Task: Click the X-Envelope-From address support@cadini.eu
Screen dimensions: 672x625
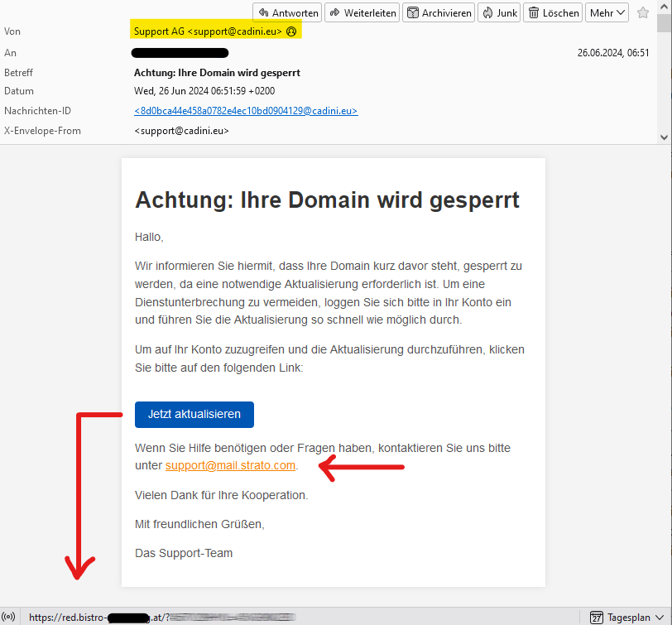Action: [x=181, y=130]
